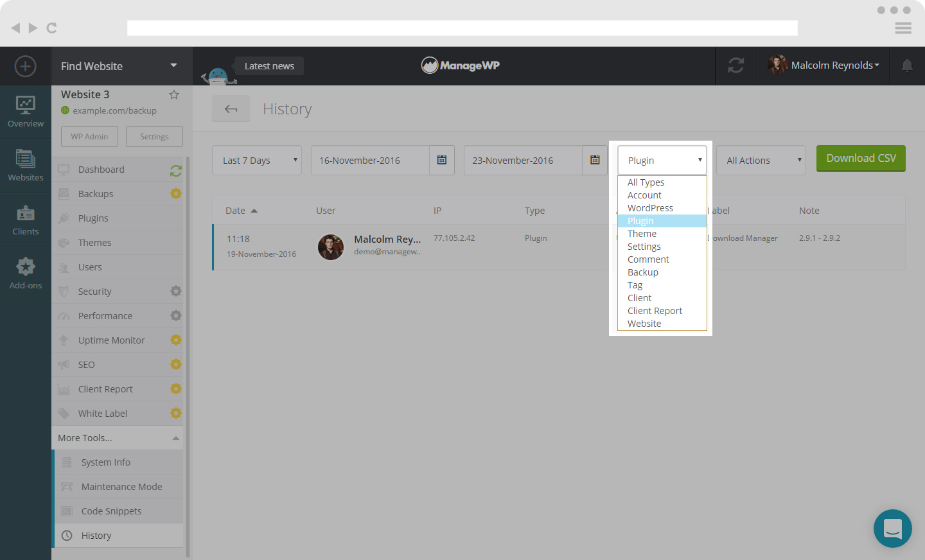The height and width of the screenshot is (560, 925).
Task: Click the SEO gear icon
Action: tap(176, 364)
